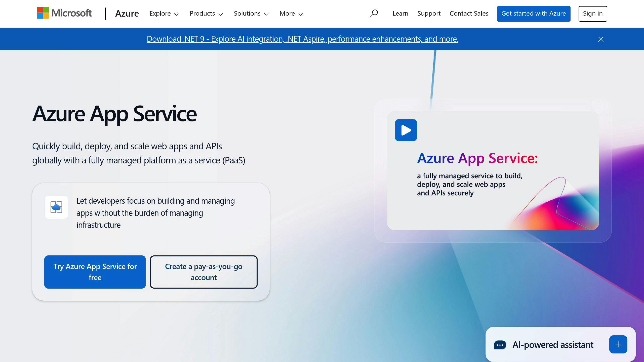Viewport: 644px width, 362px height.
Task: Click the 'Let developers focus on building' text
Action: tap(155, 213)
